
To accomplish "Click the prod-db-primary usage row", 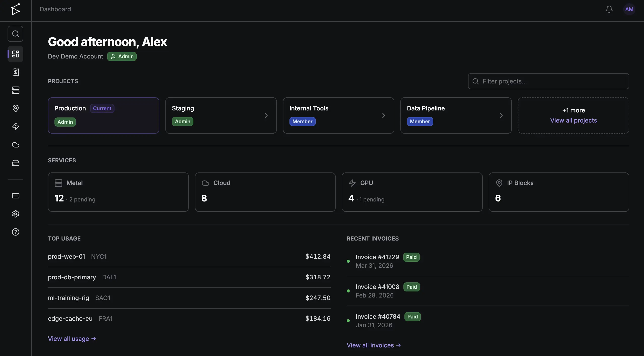I will point(189,277).
